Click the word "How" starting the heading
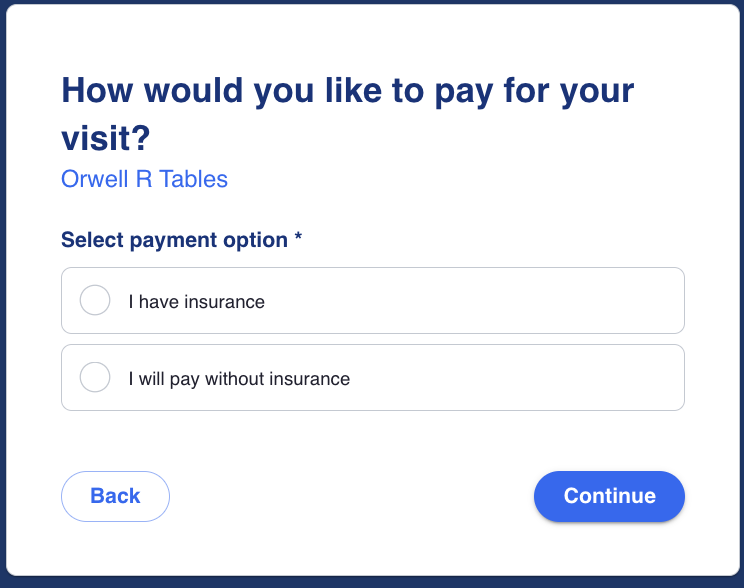The width and height of the screenshot is (744, 588). [98, 92]
